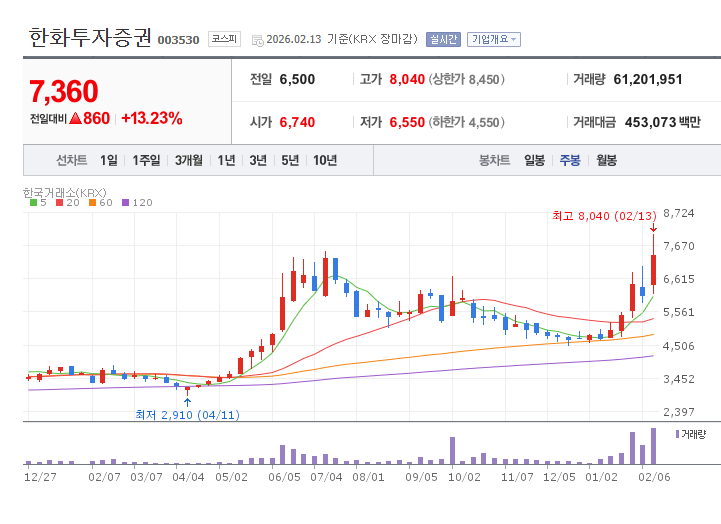Click the 고가 value 8,040
721x524 pixels.
pos(407,80)
